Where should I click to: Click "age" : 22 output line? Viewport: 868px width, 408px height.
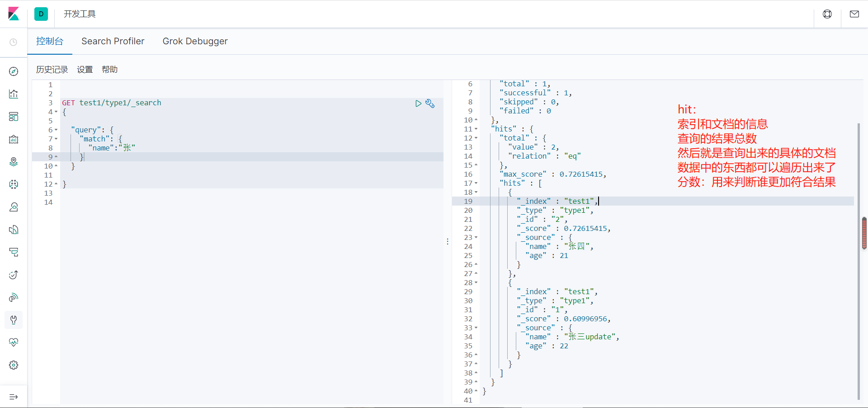tap(547, 346)
